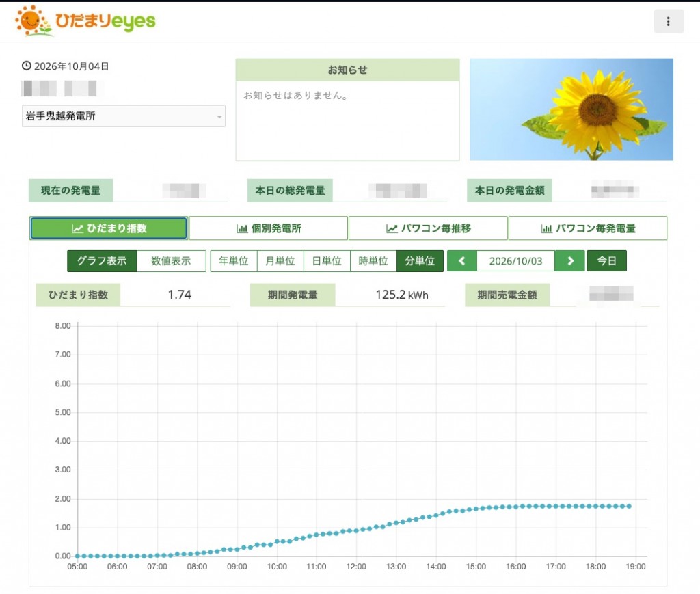Switch to 数値表示 display mode
The height and width of the screenshot is (594, 700).
(171, 261)
